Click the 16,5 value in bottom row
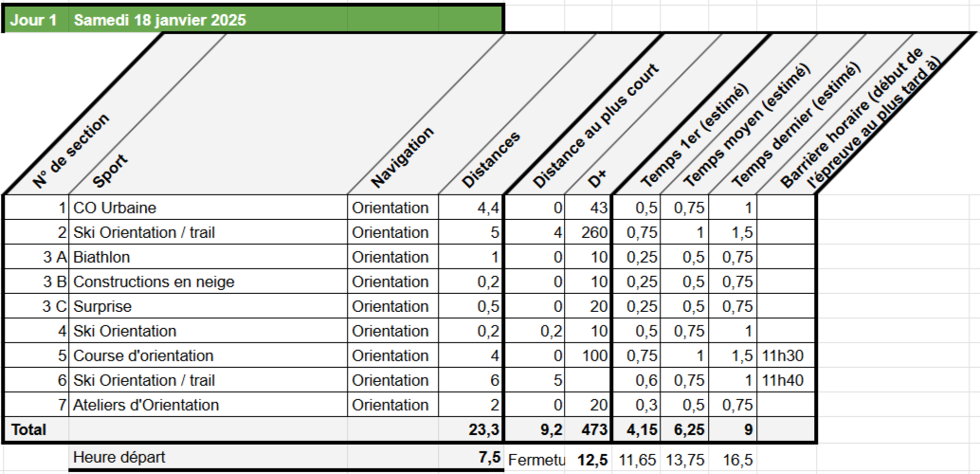Viewport: 980px width, 474px height. [x=737, y=460]
